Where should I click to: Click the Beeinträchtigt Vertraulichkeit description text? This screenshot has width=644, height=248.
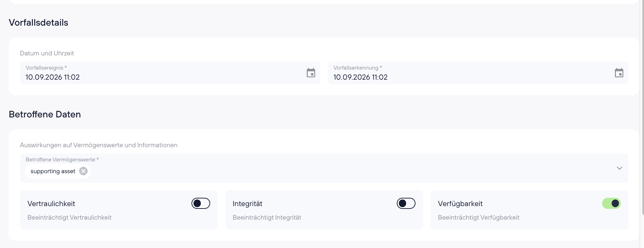pos(69,218)
